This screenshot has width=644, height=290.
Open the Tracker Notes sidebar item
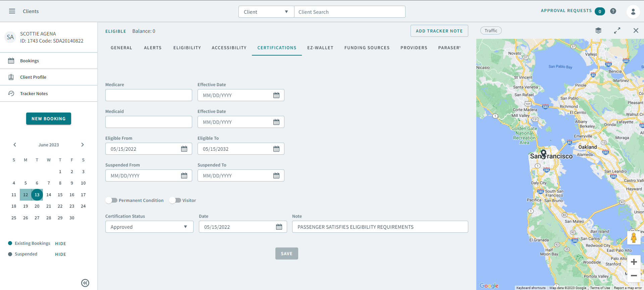(x=49, y=93)
